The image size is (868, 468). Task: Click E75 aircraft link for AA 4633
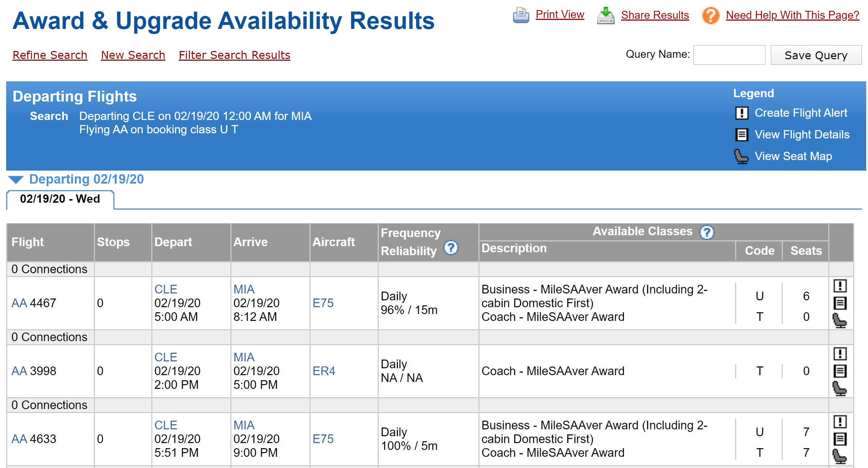point(323,439)
